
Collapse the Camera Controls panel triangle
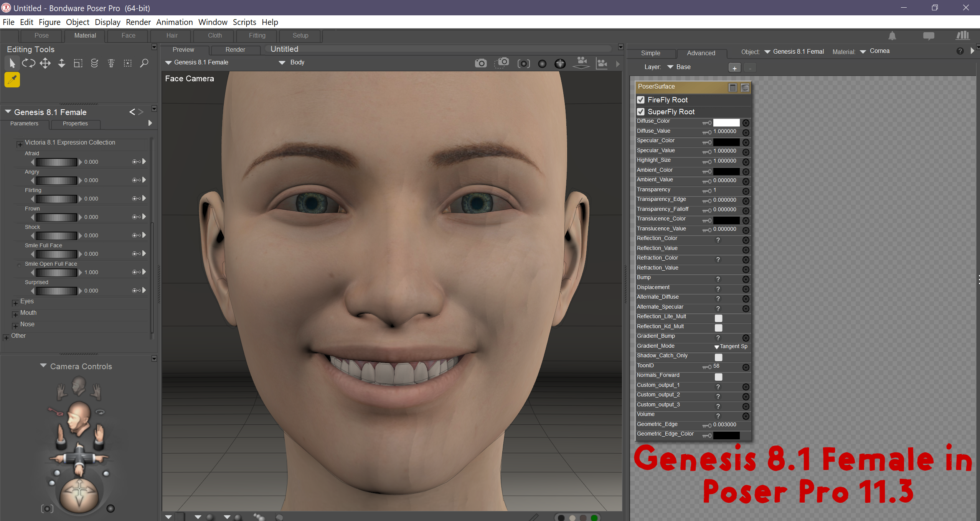(43, 366)
